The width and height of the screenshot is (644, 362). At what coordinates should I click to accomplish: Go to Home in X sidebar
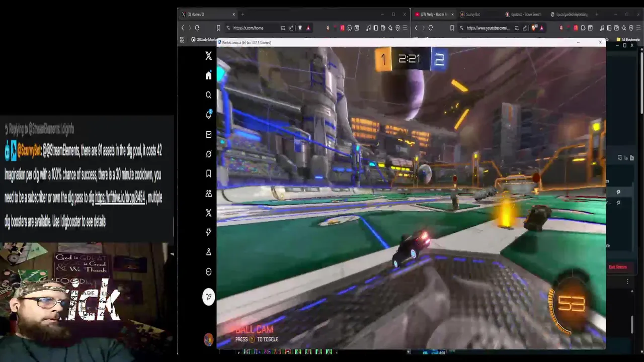[208, 75]
